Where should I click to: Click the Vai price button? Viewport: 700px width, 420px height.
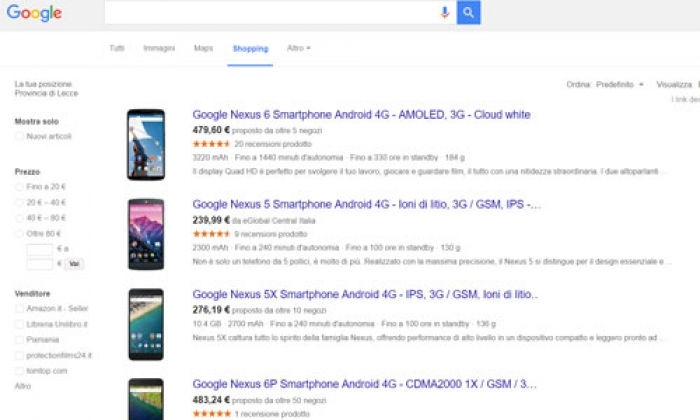tap(74, 264)
